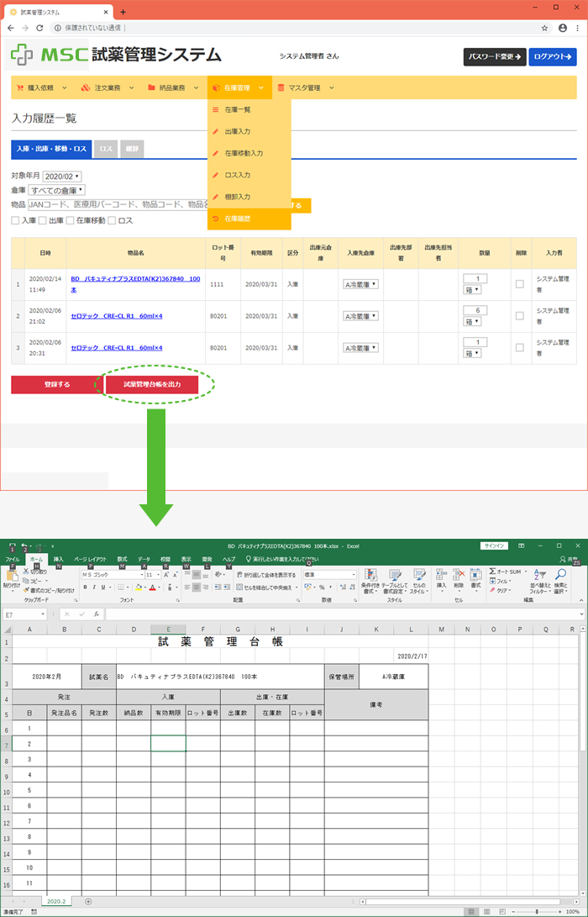The image size is (588, 917).
Task: Open Sort & Filter (並べ替えとフィルター)
Action: tap(540, 582)
